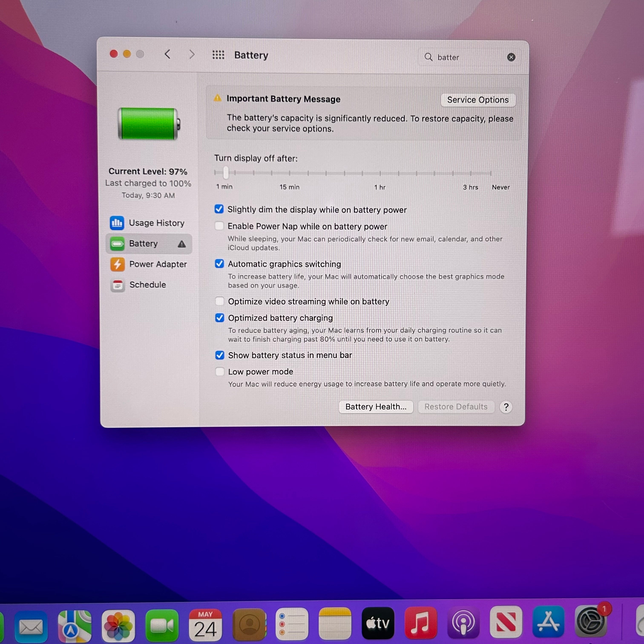Screen dimensions: 644x644
Task: Open Apple TV from the Dock
Action: click(378, 623)
